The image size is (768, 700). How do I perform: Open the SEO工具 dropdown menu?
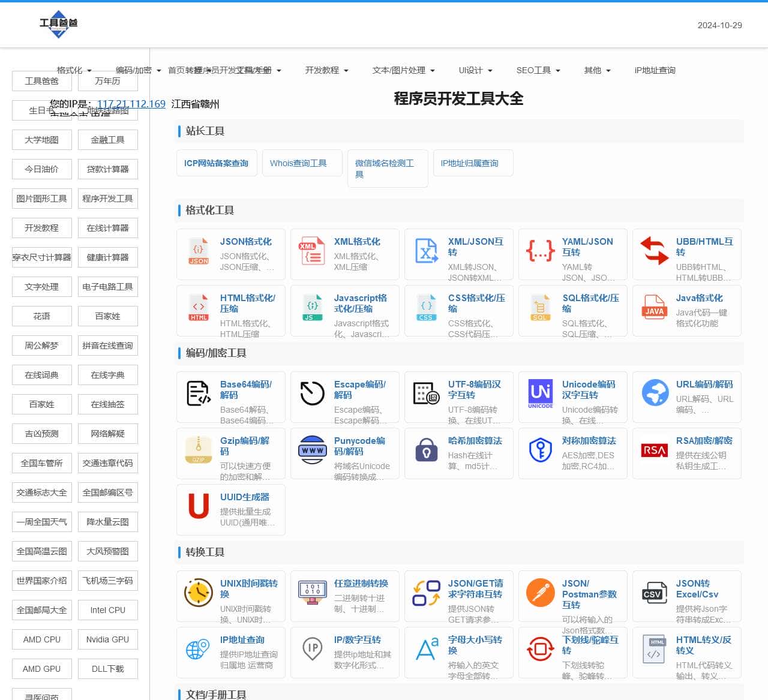coord(538,70)
